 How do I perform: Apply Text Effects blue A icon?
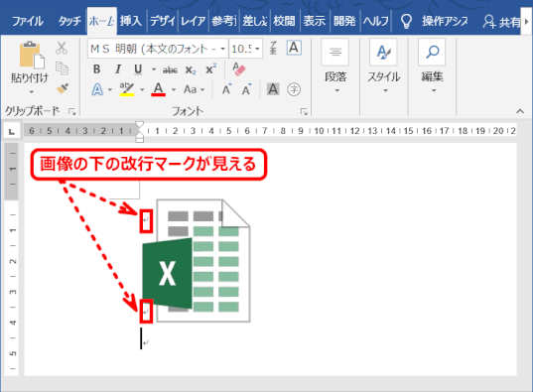(97, 89)
